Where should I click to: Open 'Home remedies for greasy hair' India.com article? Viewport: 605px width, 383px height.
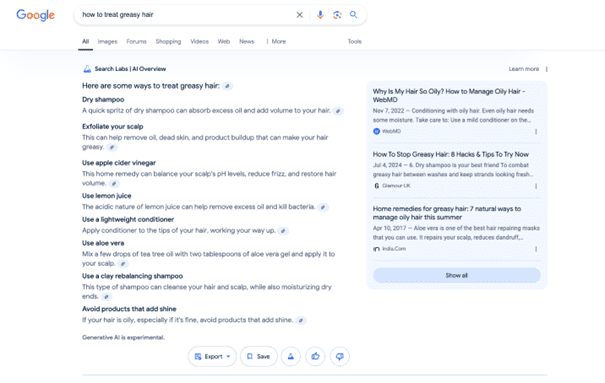tap(447, 213)
